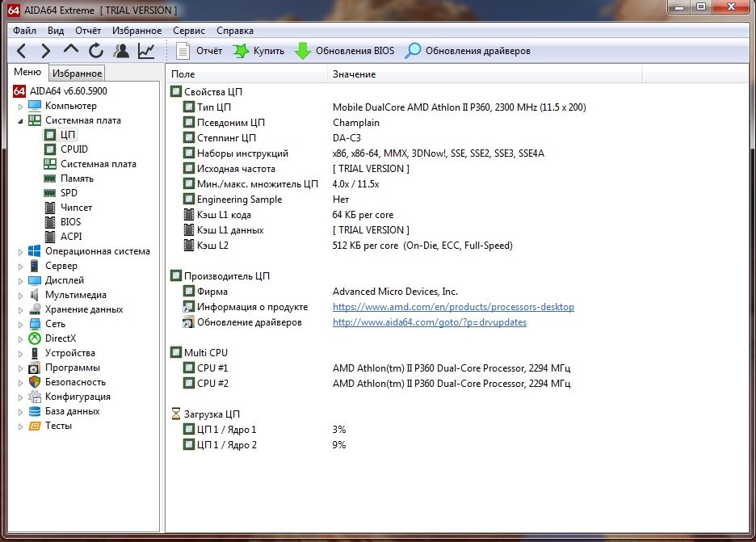Click the Сервер icon in the tree

(35, 266)
